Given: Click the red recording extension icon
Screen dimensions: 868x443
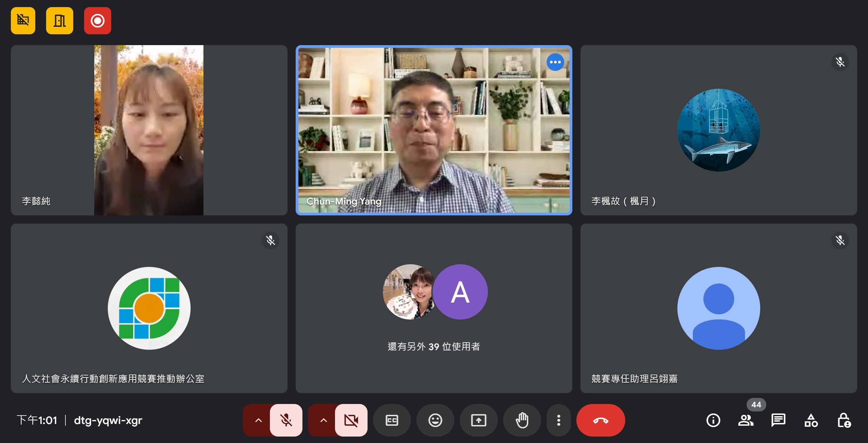Looking at the screenshot, I should (x=97, y=21).
